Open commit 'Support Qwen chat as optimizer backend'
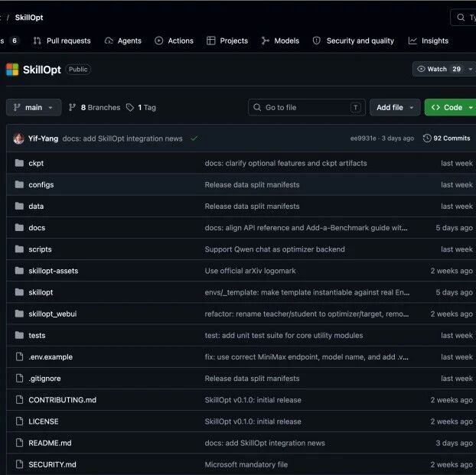476x475 pixels. [x=275, y=249]
